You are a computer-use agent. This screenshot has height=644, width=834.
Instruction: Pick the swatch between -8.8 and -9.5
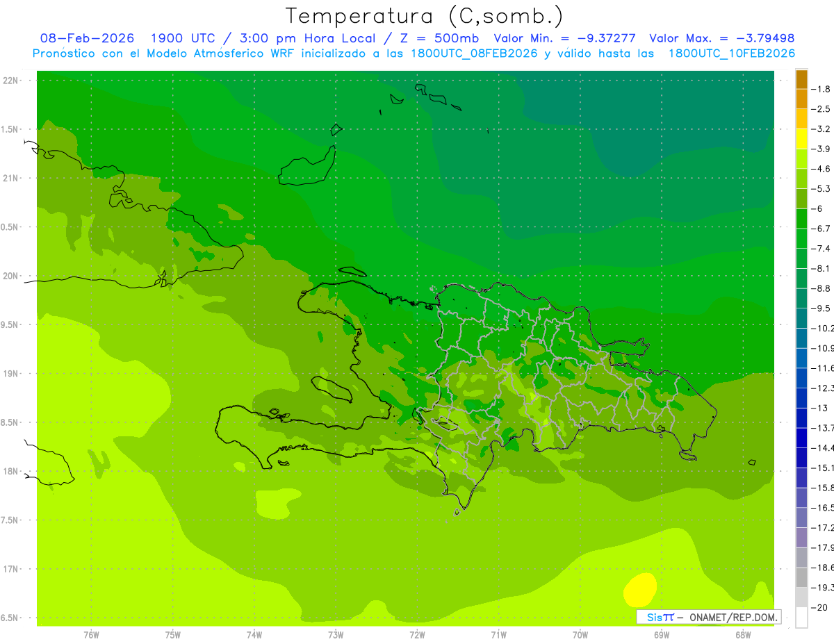801,299
